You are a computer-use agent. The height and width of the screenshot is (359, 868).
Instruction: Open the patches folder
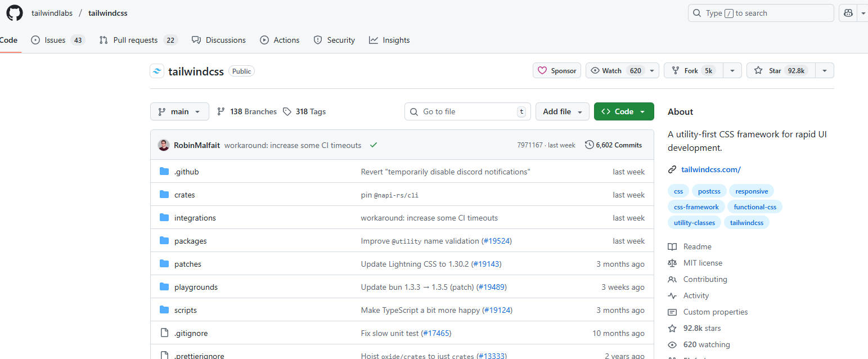point(187,264)
